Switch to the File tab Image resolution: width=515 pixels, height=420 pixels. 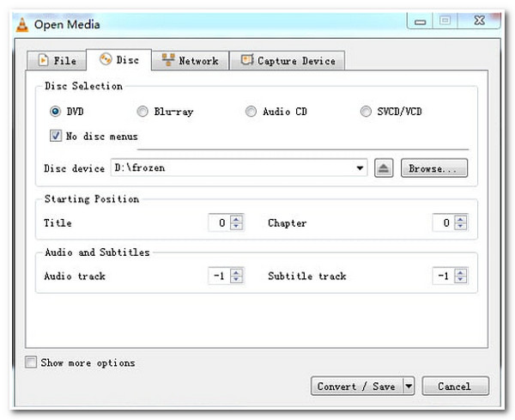tap(57, 60)
